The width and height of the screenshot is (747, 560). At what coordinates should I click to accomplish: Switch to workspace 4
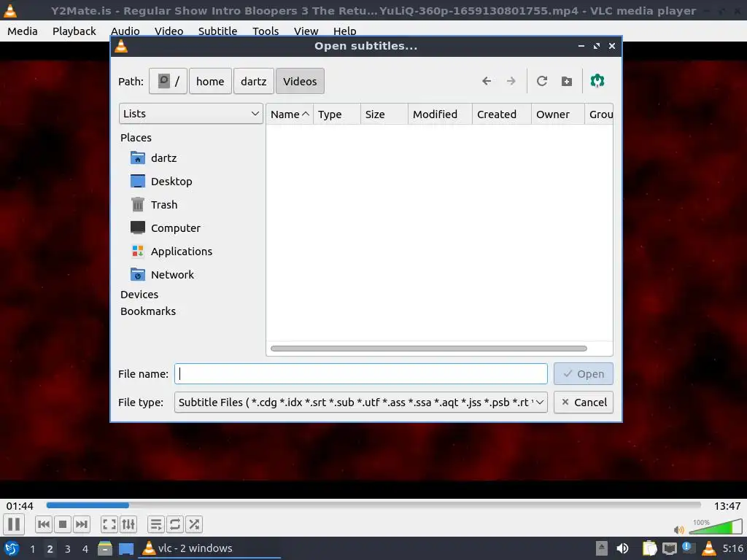[x=85, y=549]
